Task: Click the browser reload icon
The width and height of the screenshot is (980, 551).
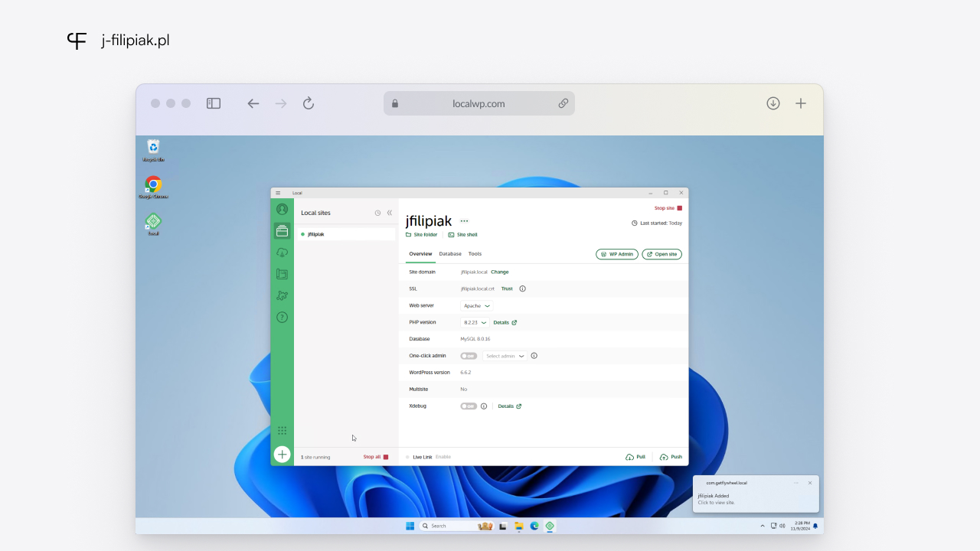Action: [309, 103]
